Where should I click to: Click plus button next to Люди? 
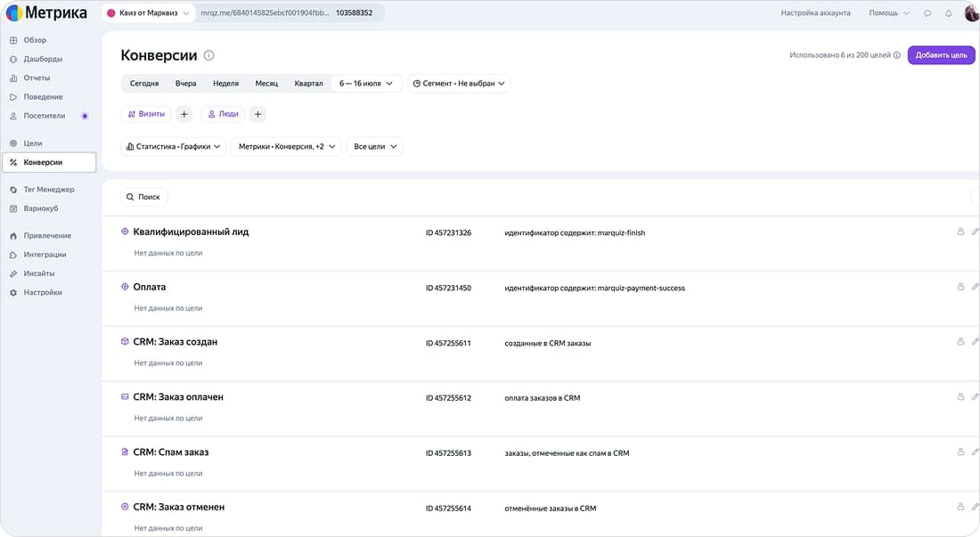[x=257, y=114]
